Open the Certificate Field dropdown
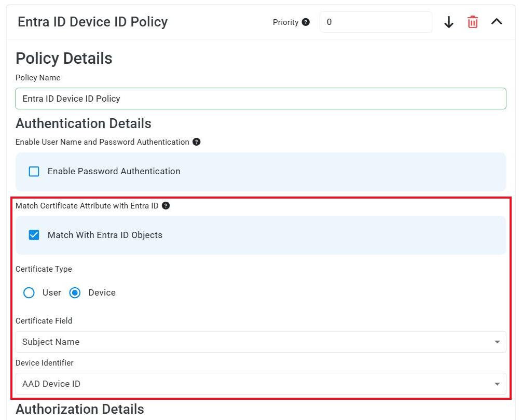Image resolution: width=522 pixels, height=420 pixels. (x=260, y=342)
